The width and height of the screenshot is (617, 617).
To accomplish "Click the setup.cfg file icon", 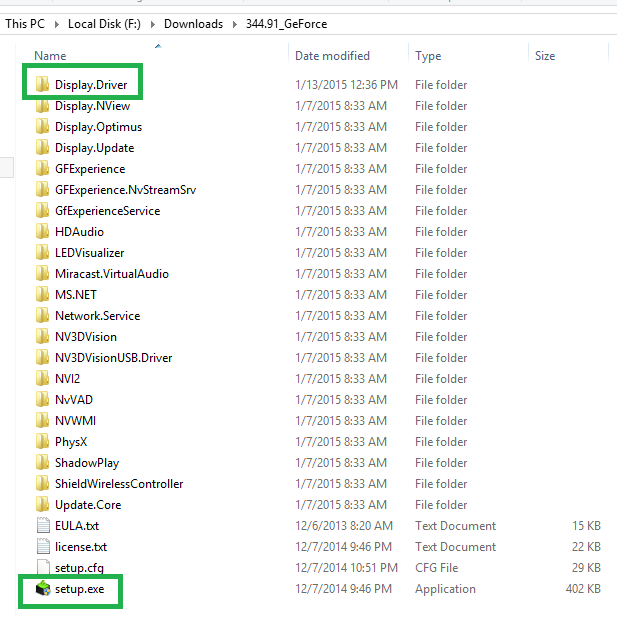I will (43, 567).
